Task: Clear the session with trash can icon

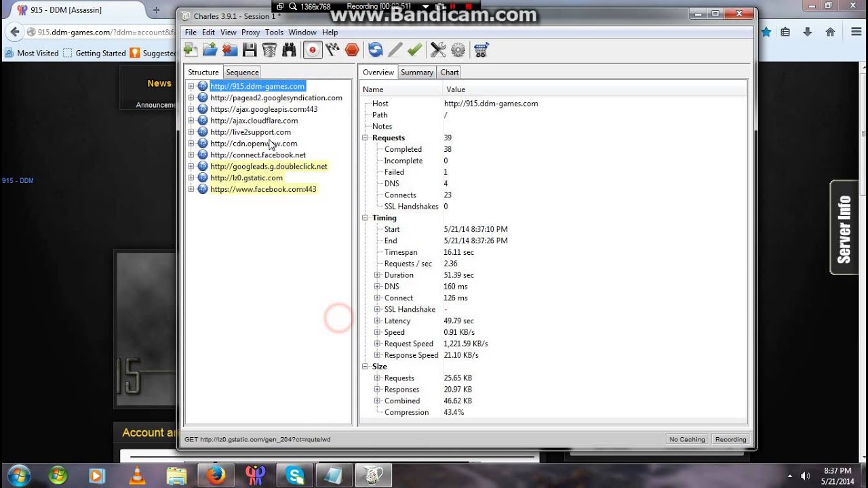Action: 269,49
